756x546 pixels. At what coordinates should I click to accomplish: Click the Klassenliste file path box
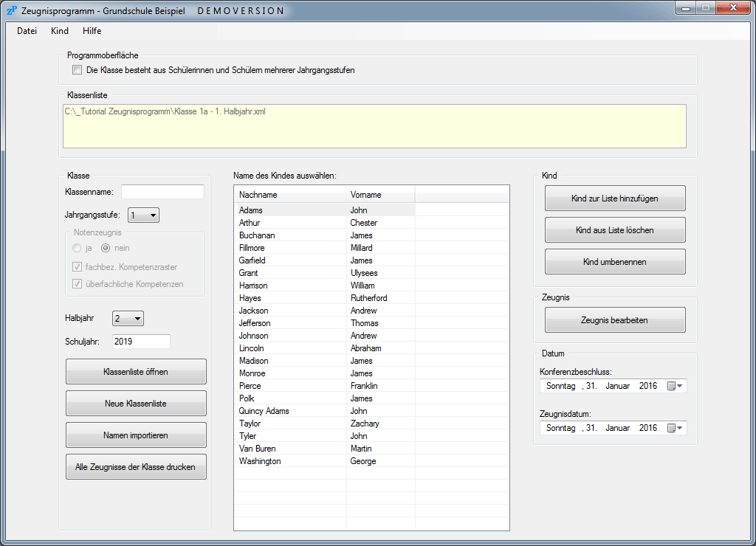(x=374, y=126)
